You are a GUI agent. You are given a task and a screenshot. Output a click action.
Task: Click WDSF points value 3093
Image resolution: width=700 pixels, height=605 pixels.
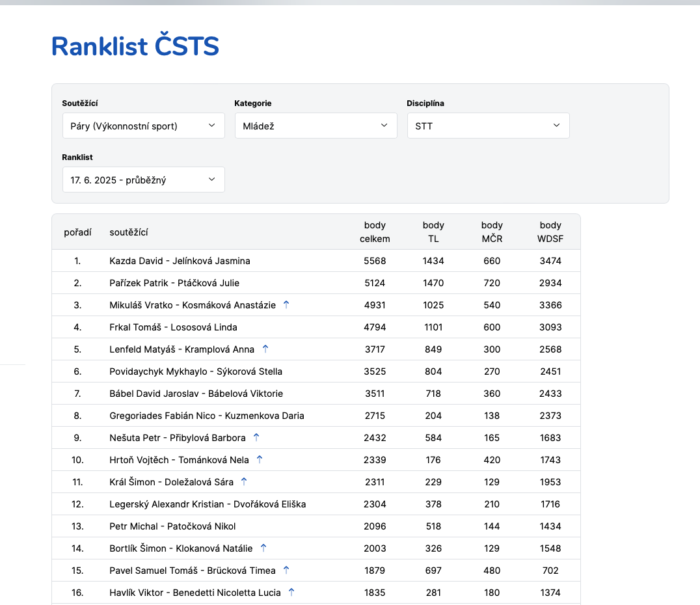(x=550, y=327)
